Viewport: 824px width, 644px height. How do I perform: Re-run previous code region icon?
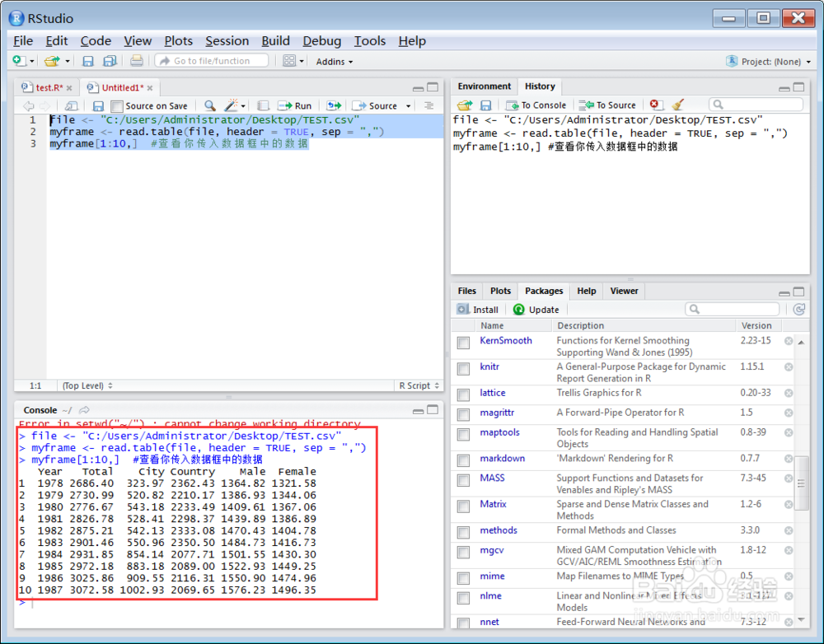(x=334, y=105)
